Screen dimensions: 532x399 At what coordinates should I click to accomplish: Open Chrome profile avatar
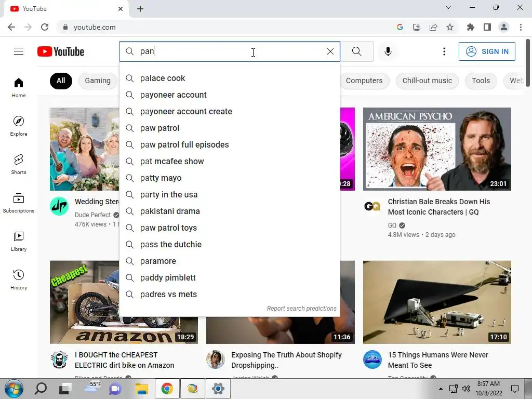[504, 27]
